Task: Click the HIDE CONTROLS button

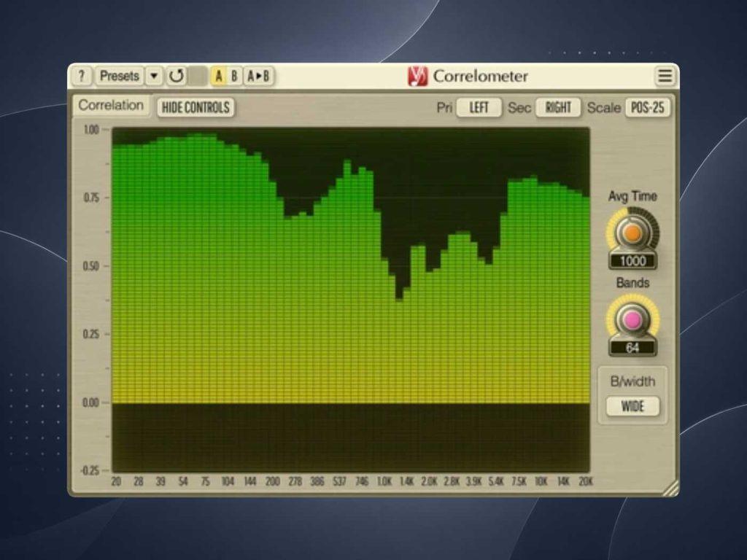Action: [196, 108]
